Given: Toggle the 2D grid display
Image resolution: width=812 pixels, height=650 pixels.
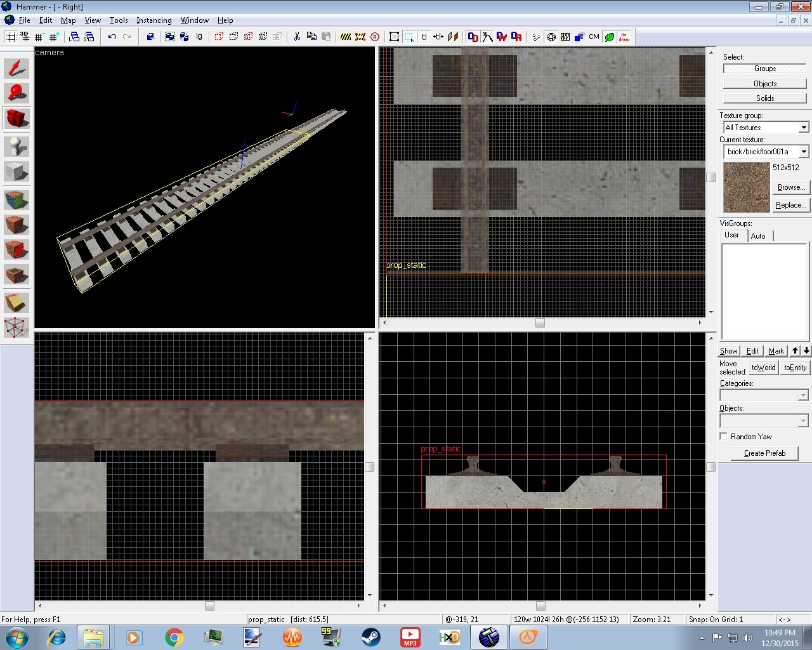Looking at the screenshot, I should [x=11, y=37].
